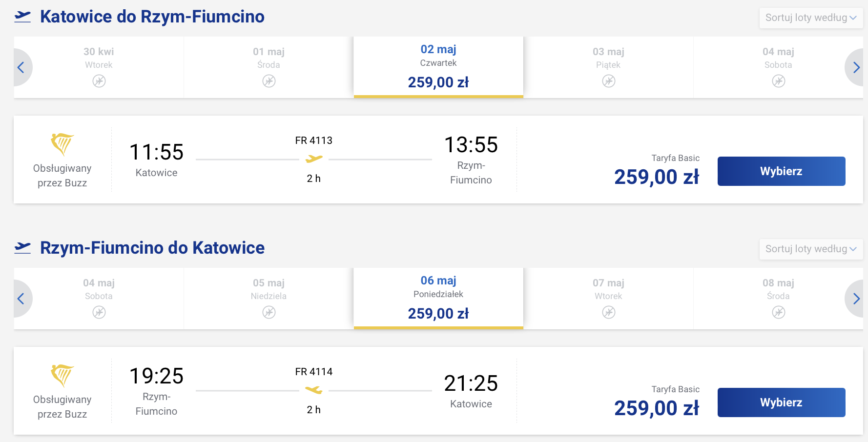
Task: Click the yellow plane icon under FR 4114
Action: 314,390
